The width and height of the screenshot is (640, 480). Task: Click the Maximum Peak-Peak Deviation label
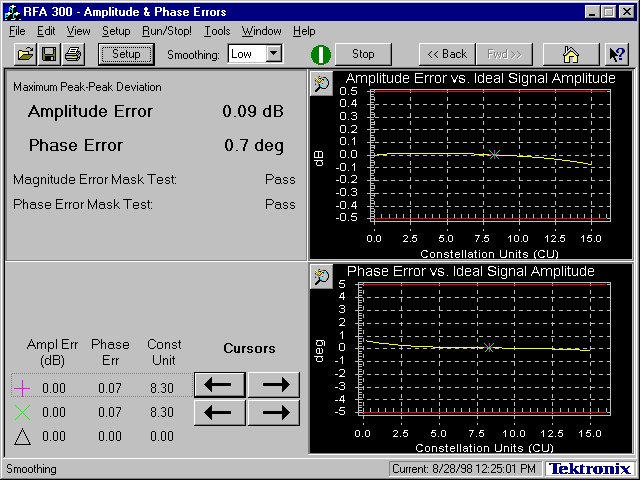coord(87,87)
